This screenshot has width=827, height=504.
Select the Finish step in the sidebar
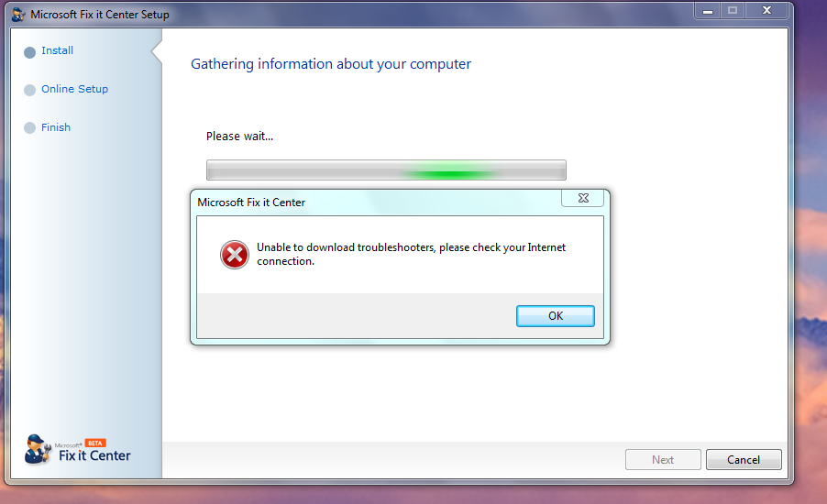point(56,127)
